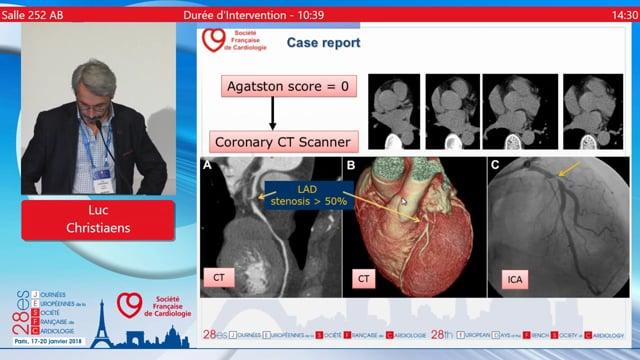Screen dimensions: 640x360
Task: Click the Durée d'Intervention timer in header
Action: pyautogui.click(x=253, y=15)
